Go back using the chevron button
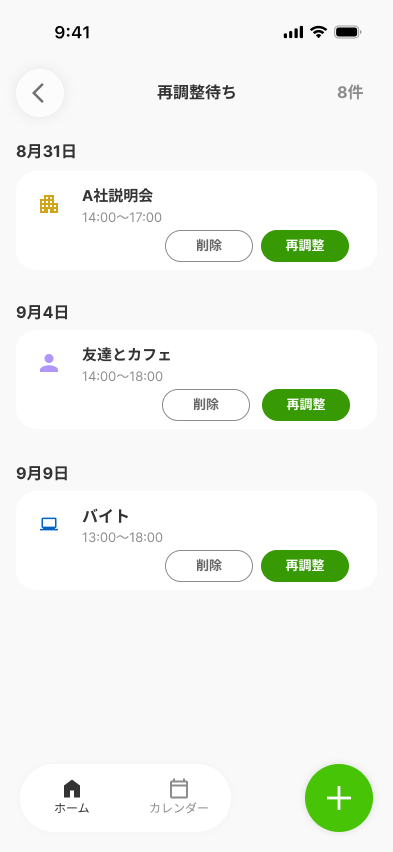 40,93
